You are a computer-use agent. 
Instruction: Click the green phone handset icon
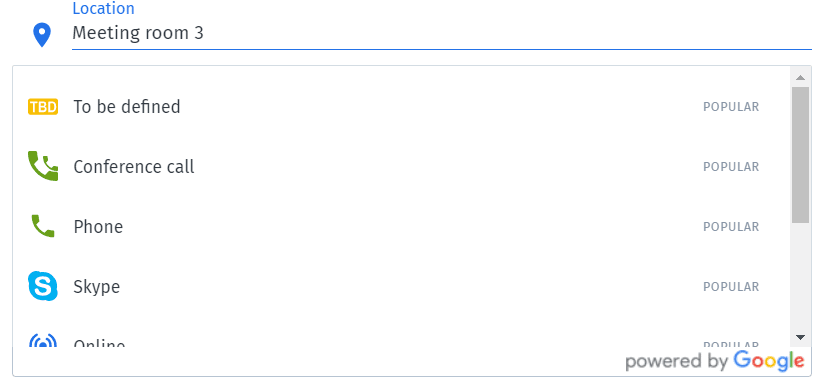point(43,226)
